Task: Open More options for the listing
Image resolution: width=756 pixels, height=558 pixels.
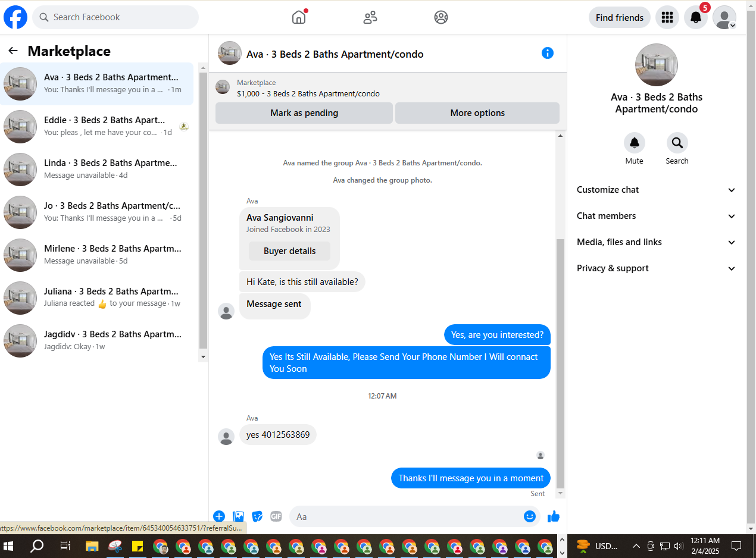Action: coord(477,113)
